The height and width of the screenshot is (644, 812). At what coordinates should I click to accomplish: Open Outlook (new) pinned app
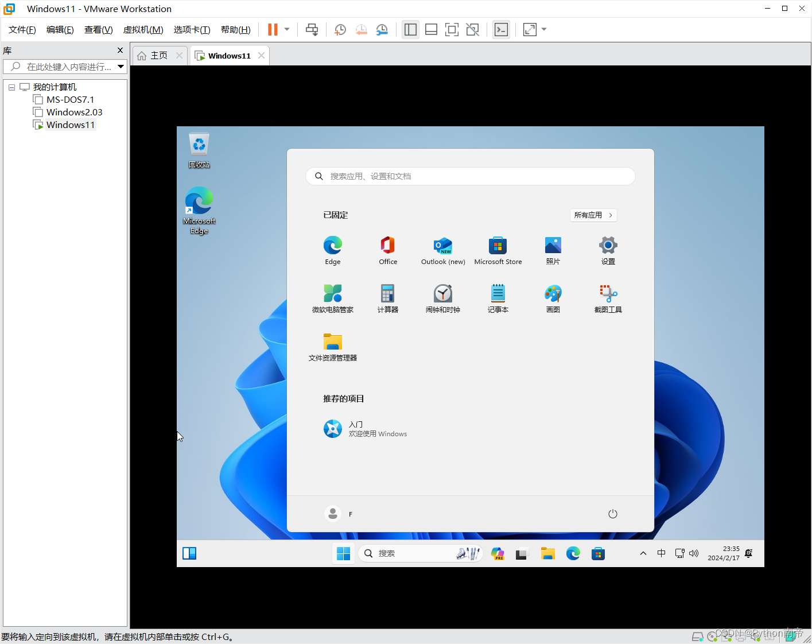443,251
